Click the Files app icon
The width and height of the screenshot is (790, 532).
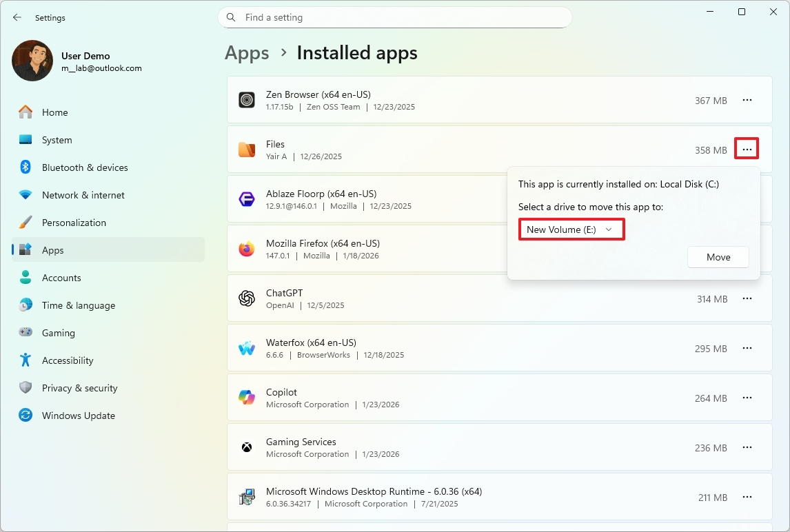coord(247,150)
